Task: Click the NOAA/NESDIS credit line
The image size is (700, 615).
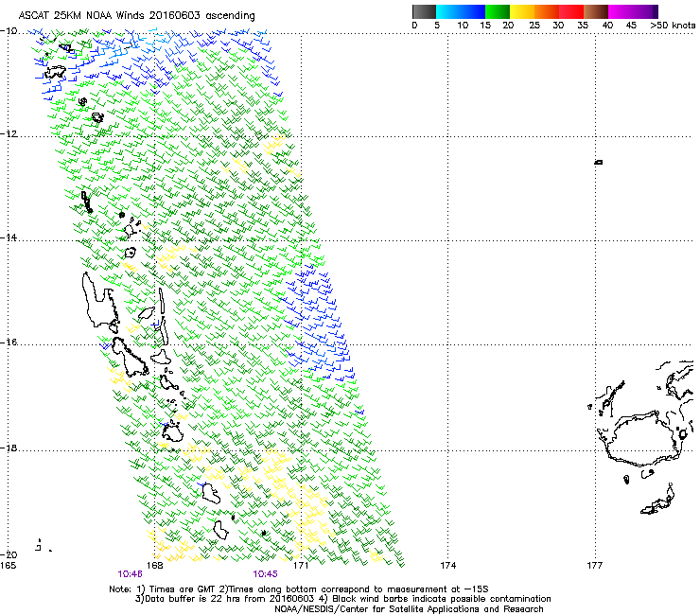Action: tap(409, 609)
